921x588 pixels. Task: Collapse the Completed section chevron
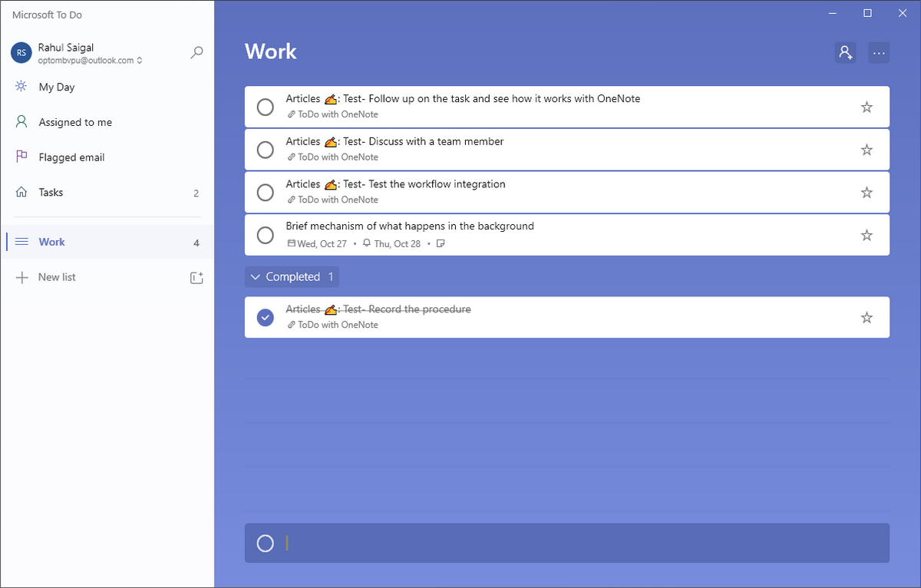256,277
